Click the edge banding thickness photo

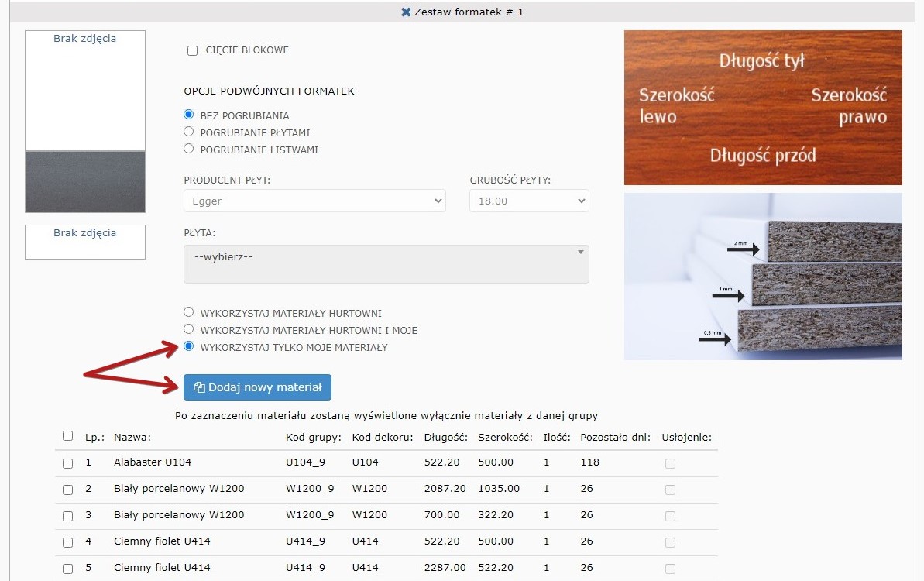pos(763,277)
